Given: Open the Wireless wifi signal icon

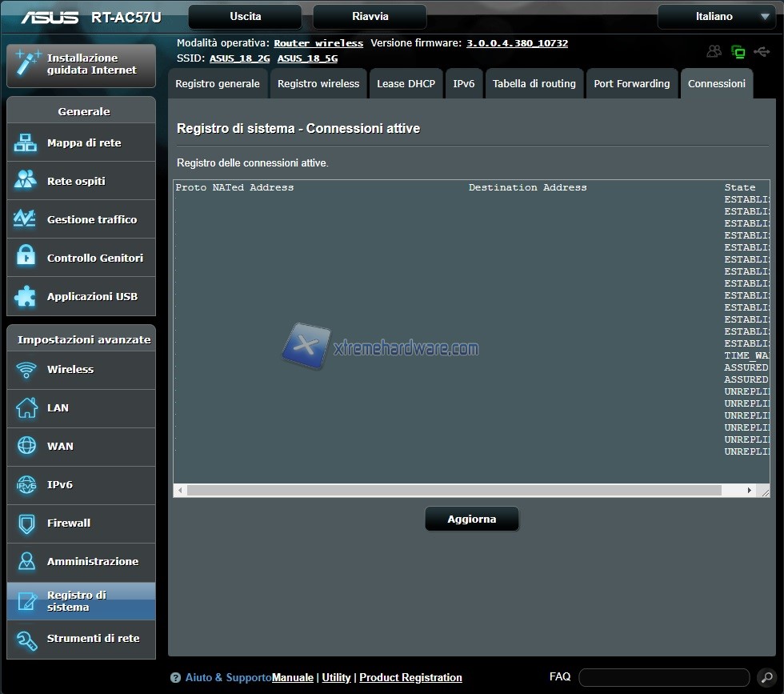Looking at the screenshot, I should pyautogui.click(x=26, y=370).
